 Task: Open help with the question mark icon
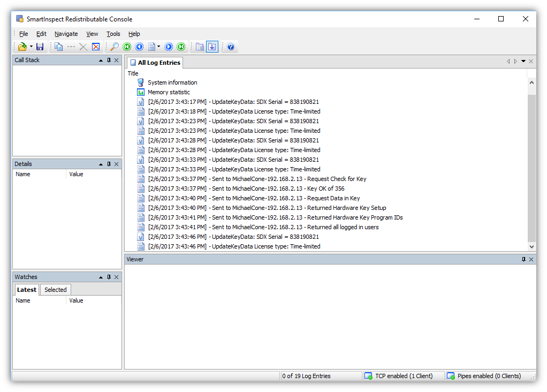click(231, 47)
